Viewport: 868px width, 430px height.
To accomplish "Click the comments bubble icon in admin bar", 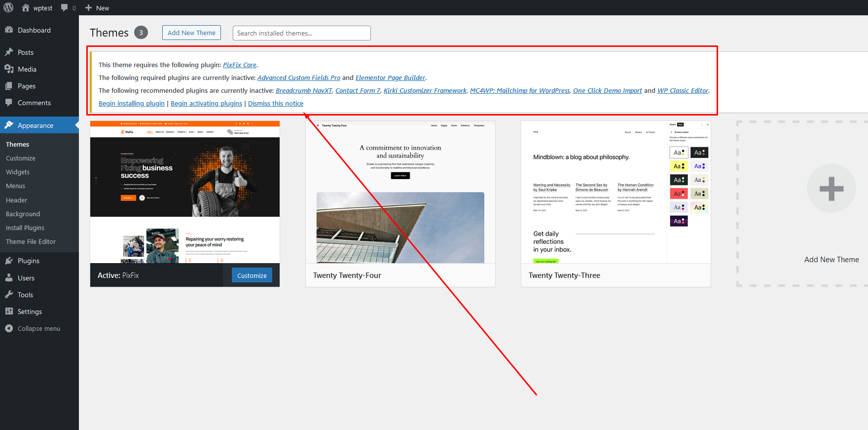I will tap(65, 8).
